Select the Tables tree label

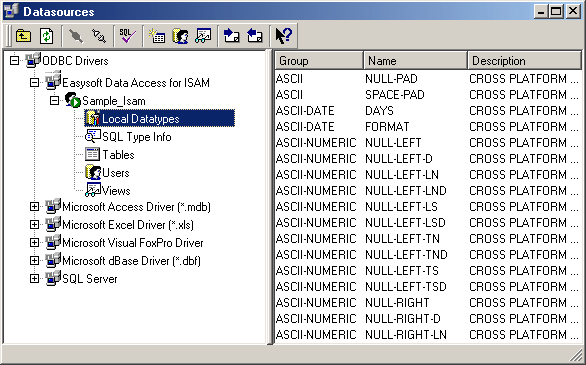pos(118,155)
